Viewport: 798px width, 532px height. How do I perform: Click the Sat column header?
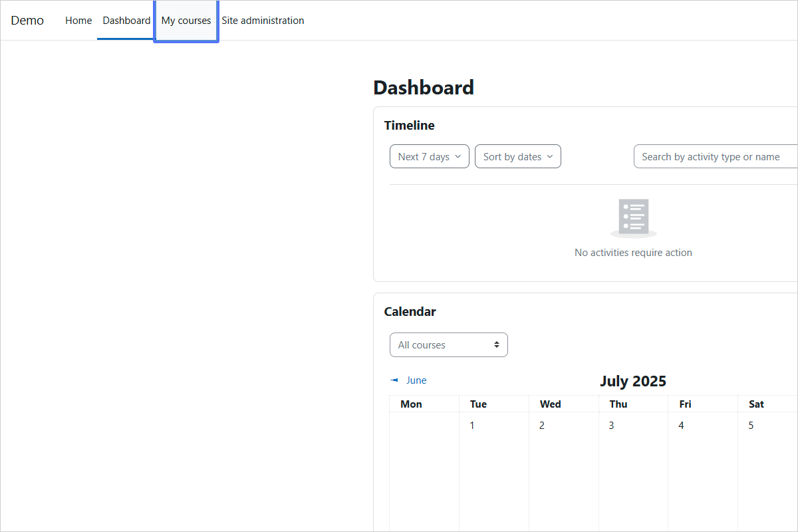point(756,404)
